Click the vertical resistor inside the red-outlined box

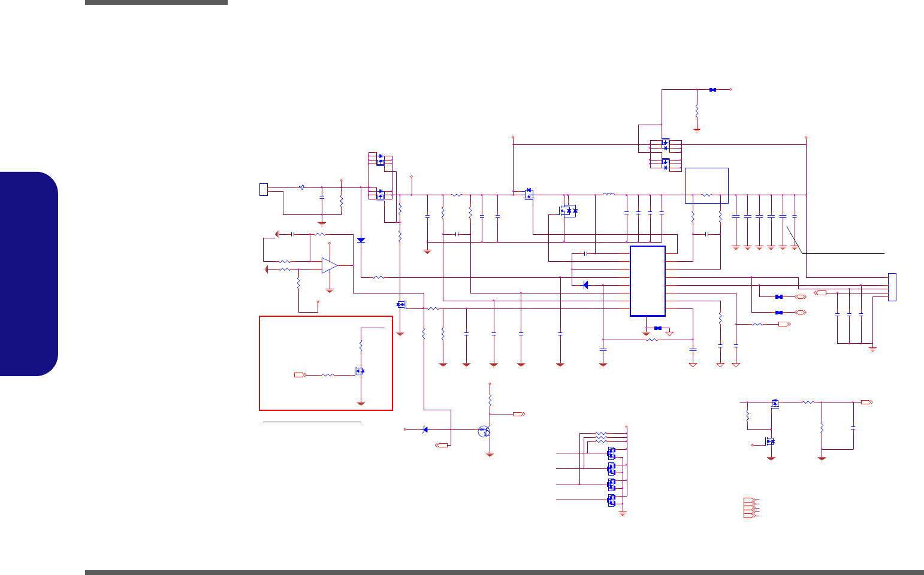click(x=361, y=347)
